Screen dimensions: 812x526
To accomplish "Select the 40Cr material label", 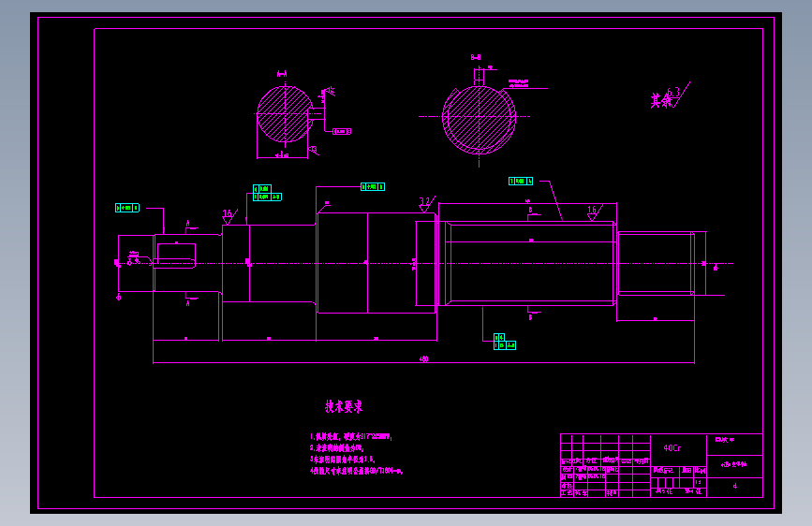I will click(x=672, y=447).
